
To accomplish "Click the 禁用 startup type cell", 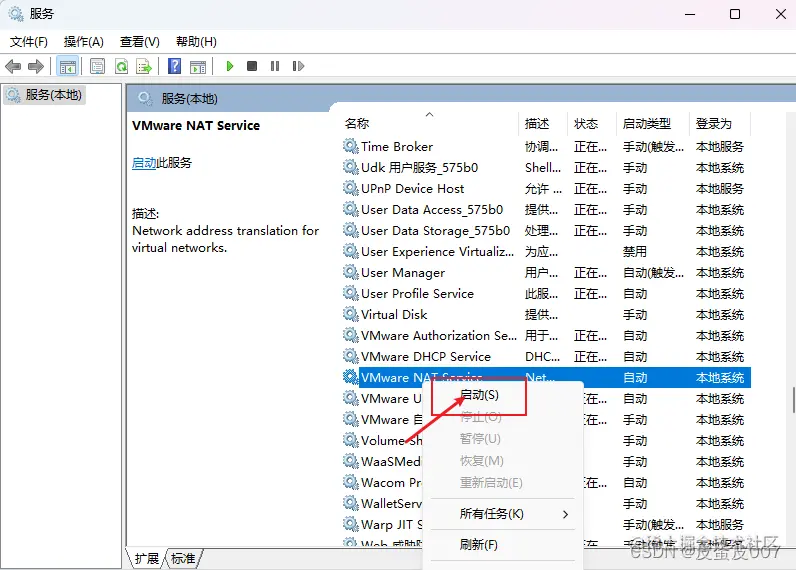I will pos(635,252).
